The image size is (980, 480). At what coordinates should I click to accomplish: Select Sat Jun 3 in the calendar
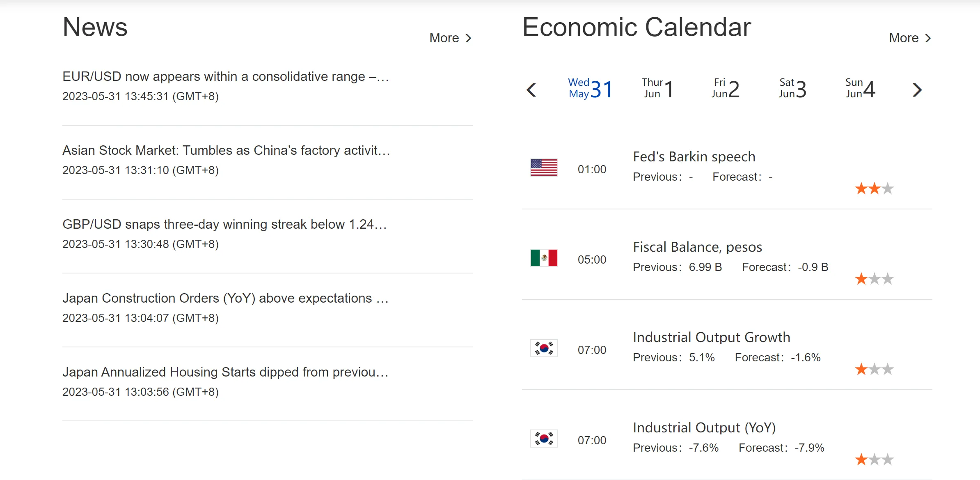coord(792,89)
